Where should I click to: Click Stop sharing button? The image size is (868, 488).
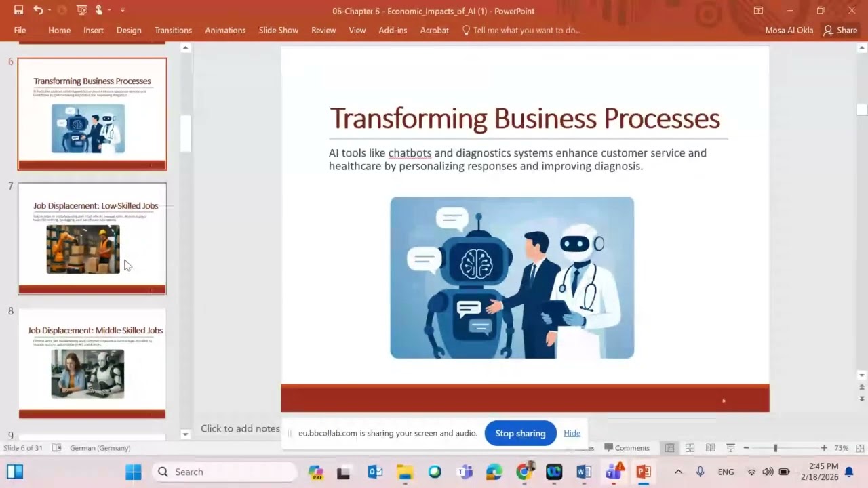click(520, 433)
